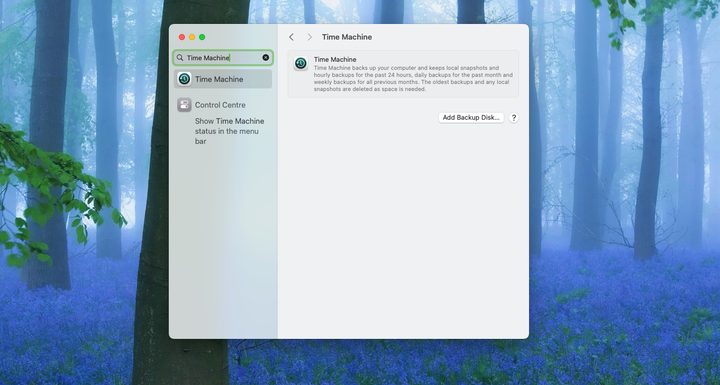
Task: Choose Show Time Machine status in menu bar
Action: [229, 131]
